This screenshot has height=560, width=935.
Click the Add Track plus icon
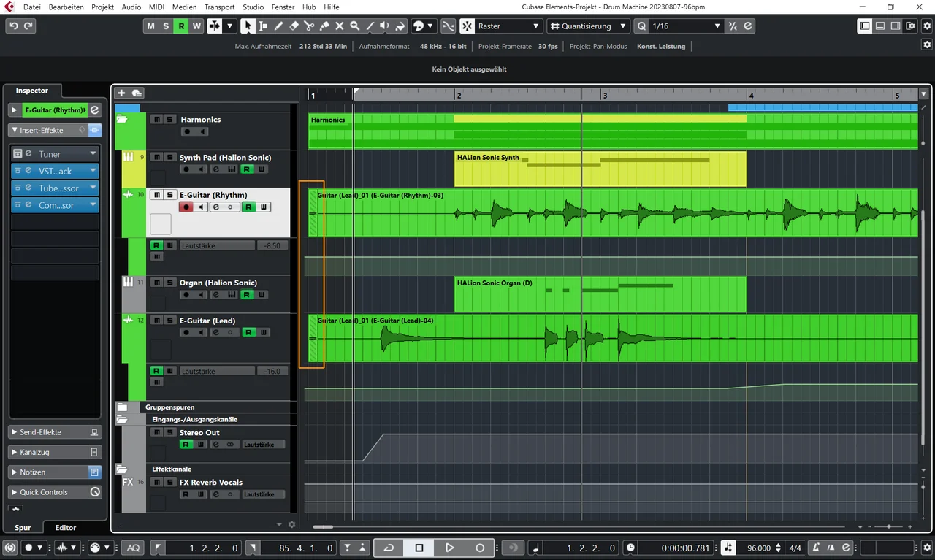coord(121,93)
